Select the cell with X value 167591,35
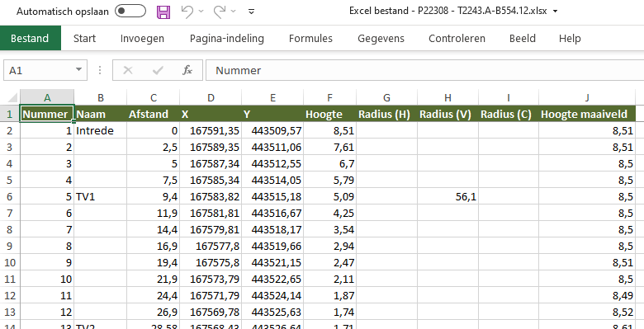 click(211, 131)
